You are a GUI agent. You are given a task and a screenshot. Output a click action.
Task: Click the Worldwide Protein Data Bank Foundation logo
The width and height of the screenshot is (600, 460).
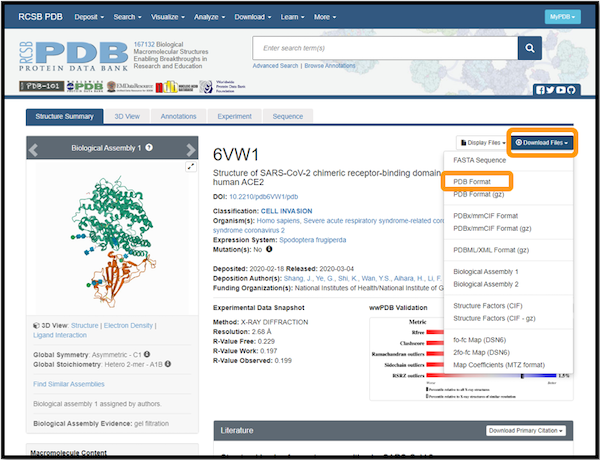click(x=222, y=86)
